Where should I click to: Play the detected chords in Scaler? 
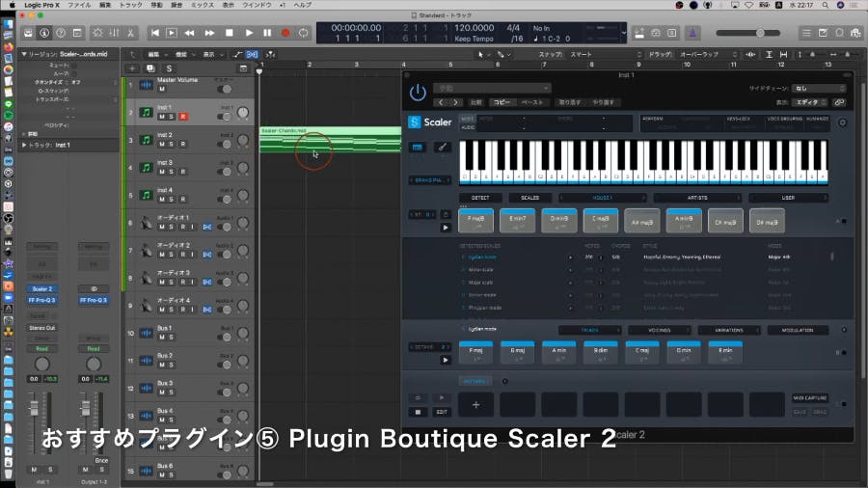click(446, 228)
